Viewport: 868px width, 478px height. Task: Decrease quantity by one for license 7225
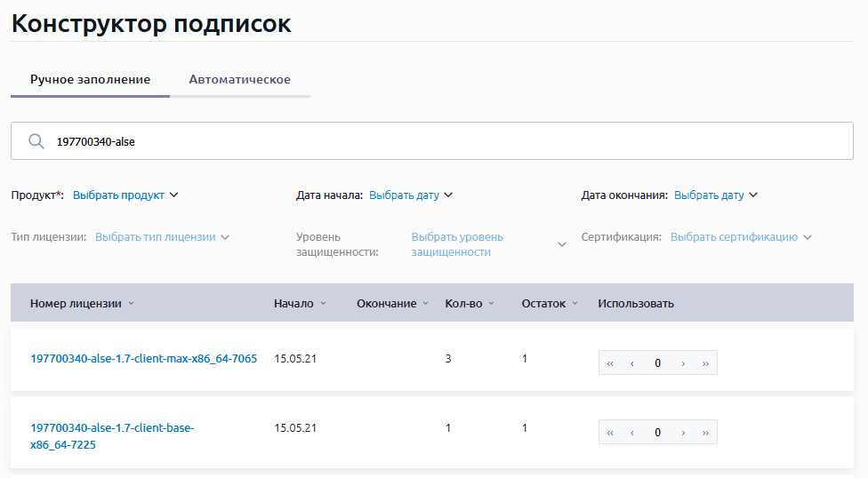pyautogui.click(x=632, y=433)
